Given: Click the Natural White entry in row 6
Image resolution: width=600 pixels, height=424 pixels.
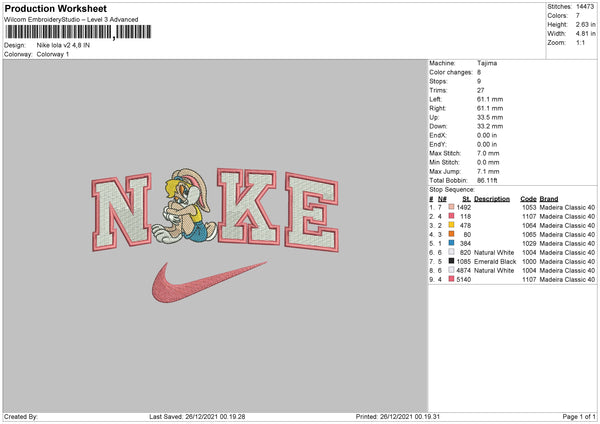Looking at the screenshot, I should (494, 253).
